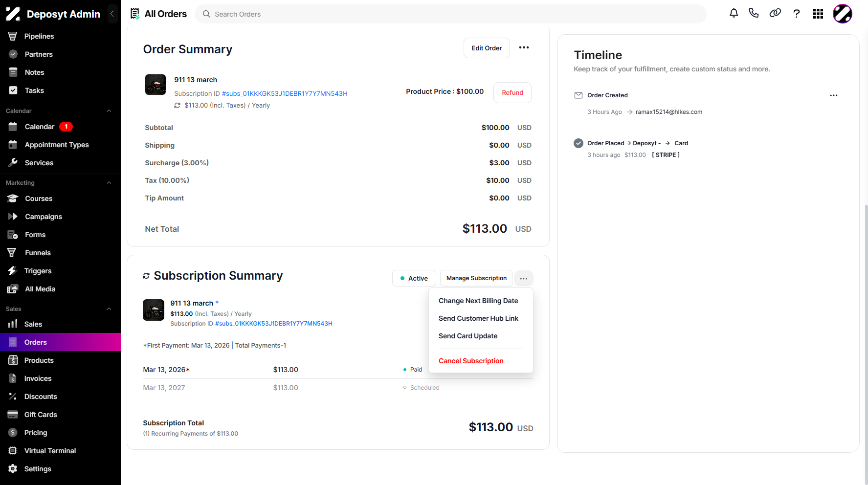Open Pipelines in the sidebar
The image size is (868, 485).
point(39,36)
